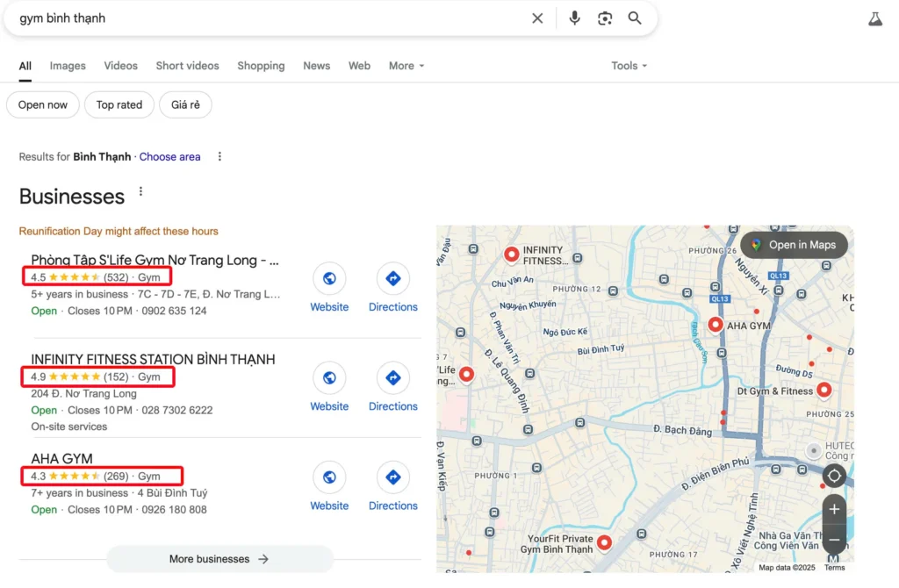Switch to the Images tab
Viewport: 899px width, 588px height.
pos(68,66)
